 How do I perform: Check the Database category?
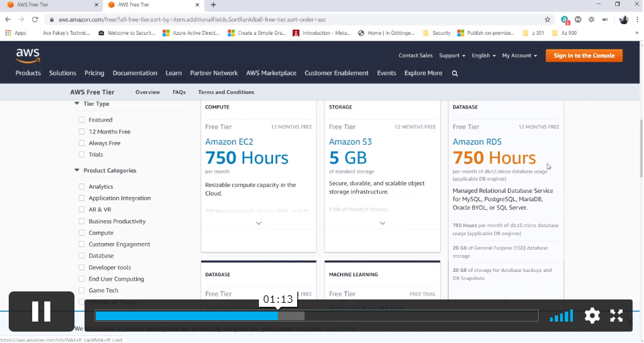(x=81, y=256)
